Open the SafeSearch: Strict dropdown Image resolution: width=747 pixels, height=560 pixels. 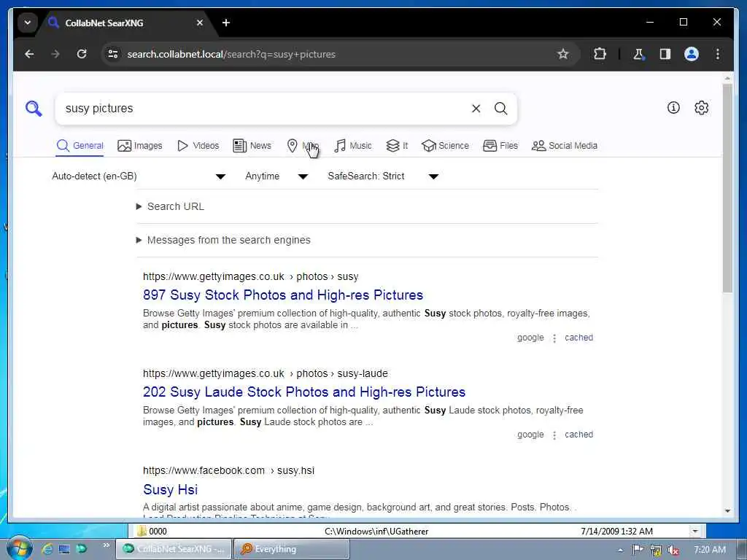pyautogui.click(x=382, y=176)
